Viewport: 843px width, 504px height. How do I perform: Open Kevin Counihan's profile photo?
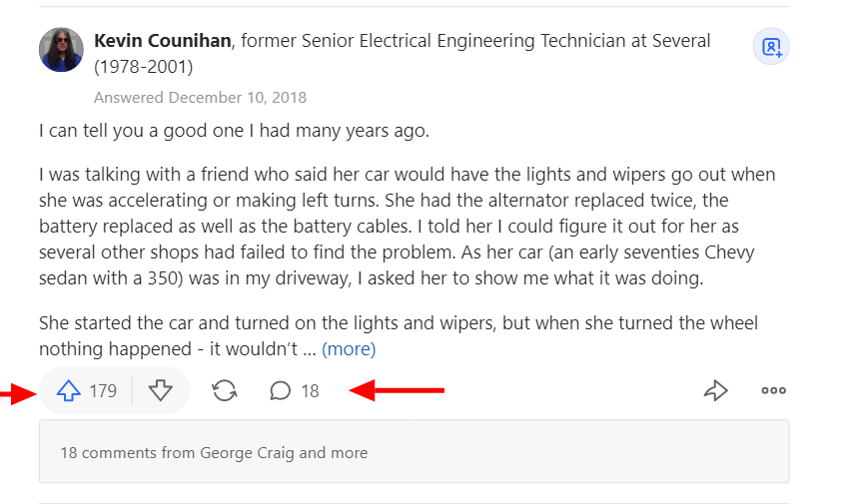[x=61, y=50]
